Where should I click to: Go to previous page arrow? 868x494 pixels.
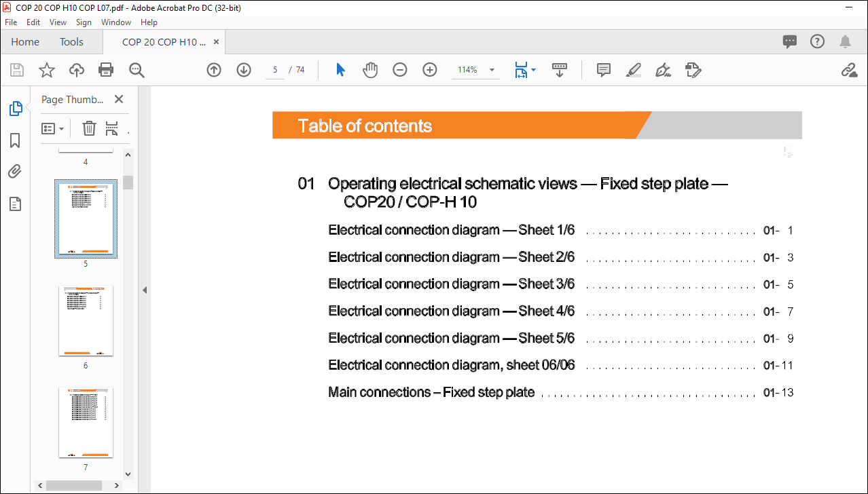click(x=214, y=70)
